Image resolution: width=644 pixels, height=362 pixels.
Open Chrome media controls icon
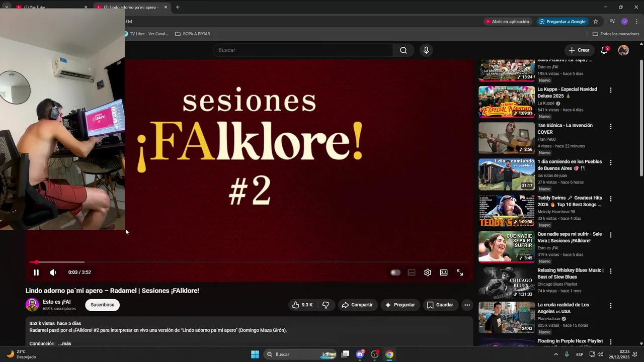(612, 22)
